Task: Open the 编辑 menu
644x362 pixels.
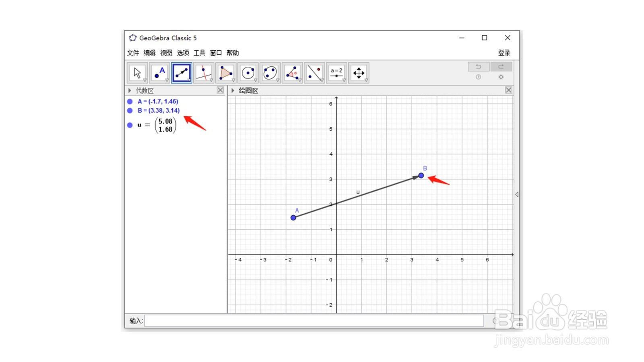Action: tap(150, 53)
